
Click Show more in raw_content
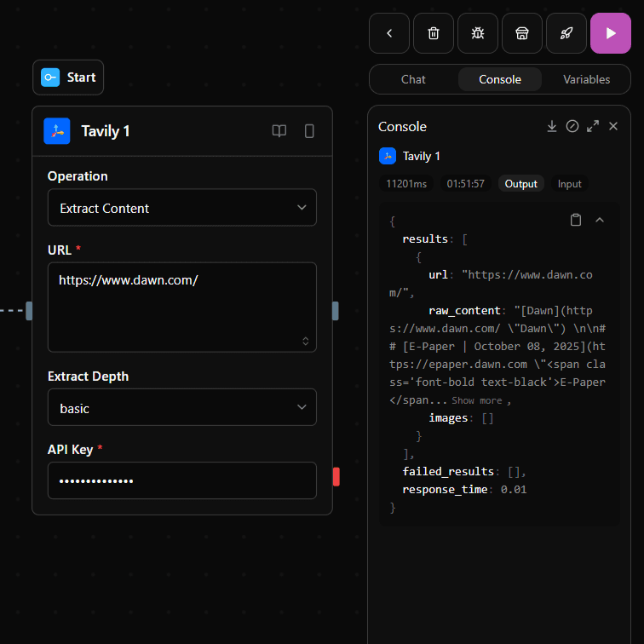click(476, 400)
